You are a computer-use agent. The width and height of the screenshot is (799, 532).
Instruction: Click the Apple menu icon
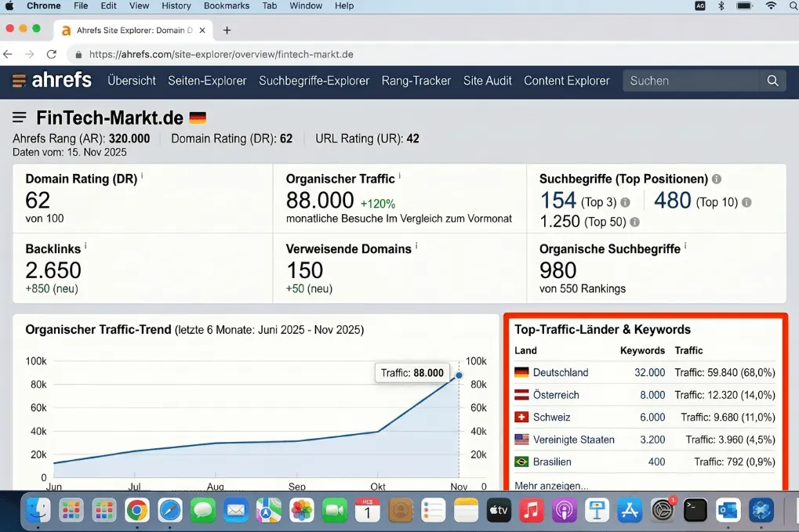9,6
